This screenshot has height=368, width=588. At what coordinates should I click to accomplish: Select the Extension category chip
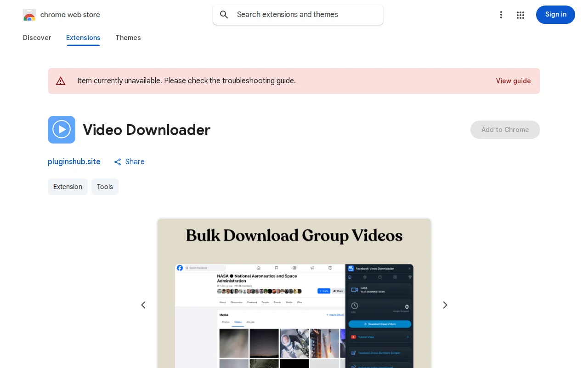point(68,187)
